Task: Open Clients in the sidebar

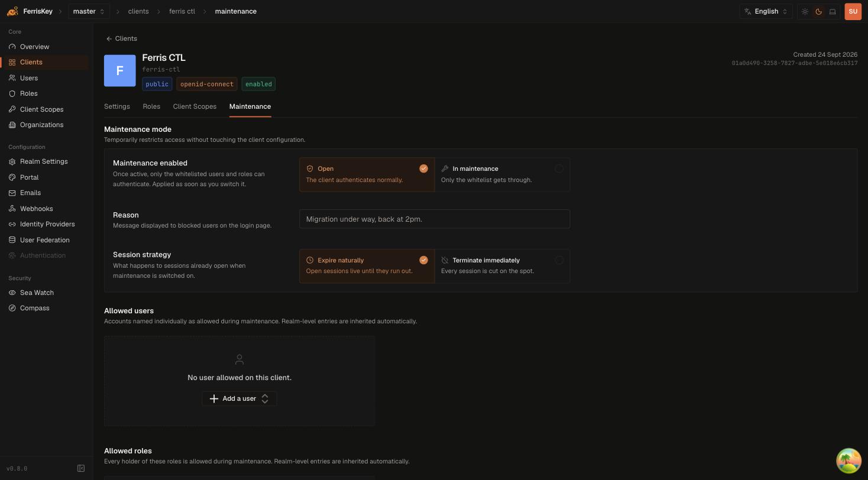Action: pyautogui.click(x=45, y=62)
